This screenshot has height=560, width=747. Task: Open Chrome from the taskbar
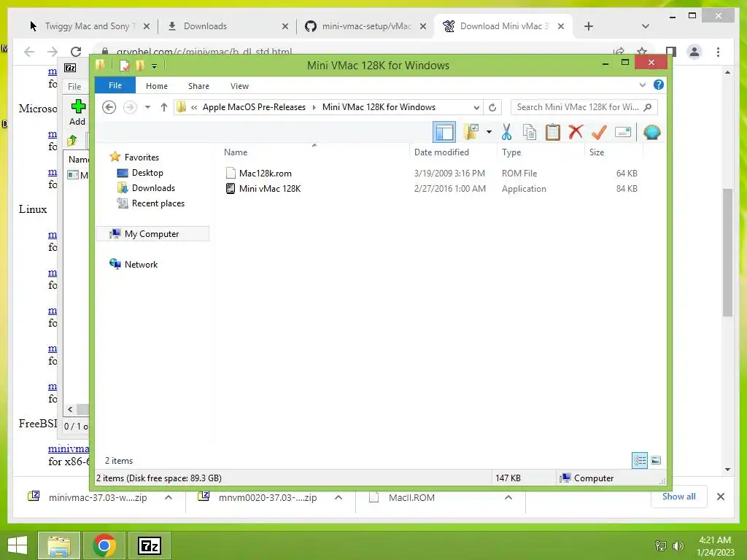104,545
